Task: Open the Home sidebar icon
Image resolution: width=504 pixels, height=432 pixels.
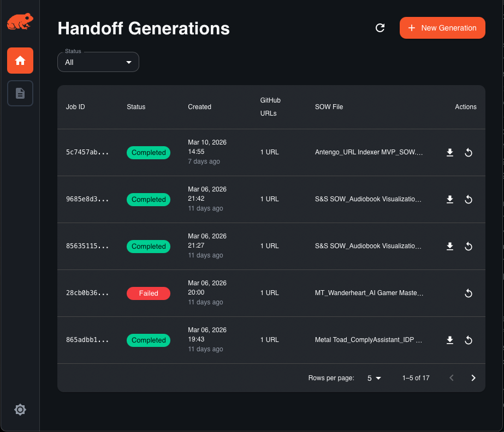Action: [20, 61]
